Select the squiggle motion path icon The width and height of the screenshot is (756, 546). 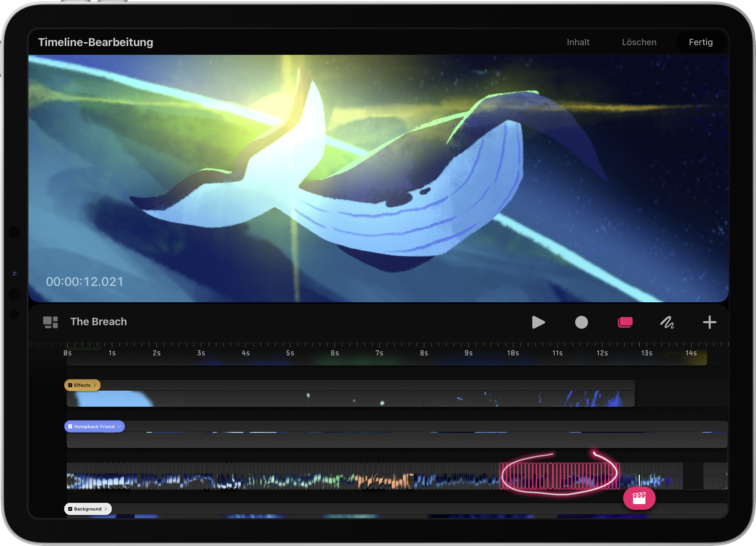tap(667, 322)
